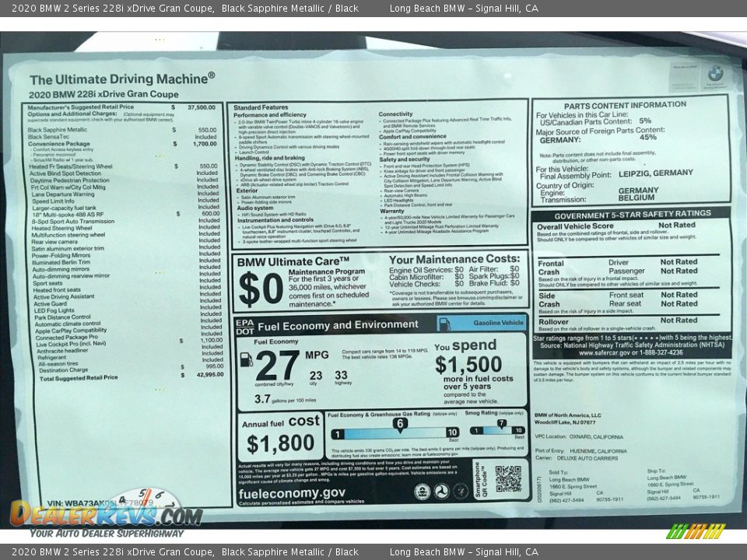This screenshot has width=747, height=560.
Task: Click the 'Performance and efficiency' subheading
Action: 270,115
